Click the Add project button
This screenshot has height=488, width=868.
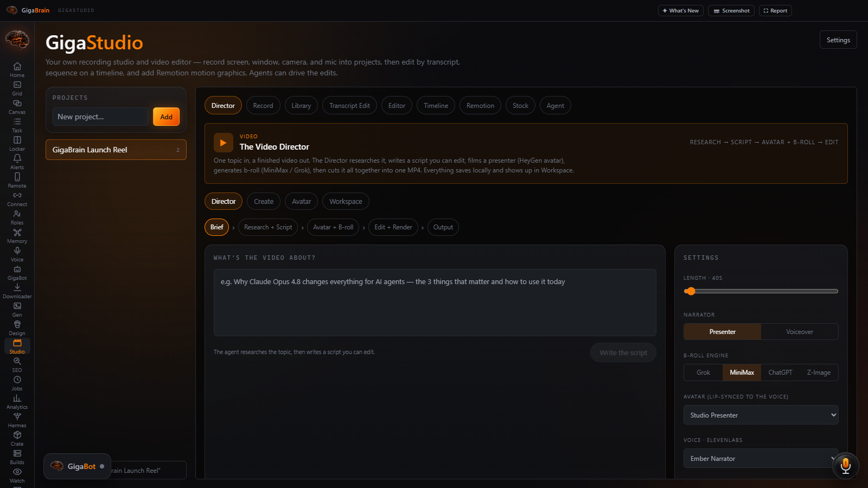[166, 117]
